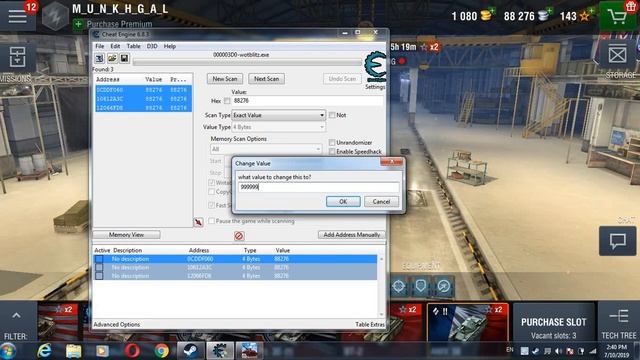Click the Windows Start button

pyautogui.click(x=8, y=351)
